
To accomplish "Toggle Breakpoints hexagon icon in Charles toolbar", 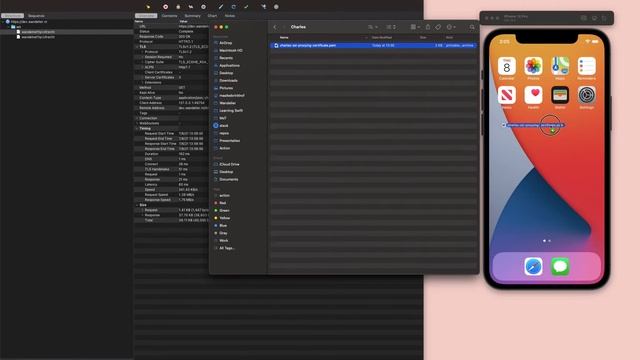I will point(203,7).
